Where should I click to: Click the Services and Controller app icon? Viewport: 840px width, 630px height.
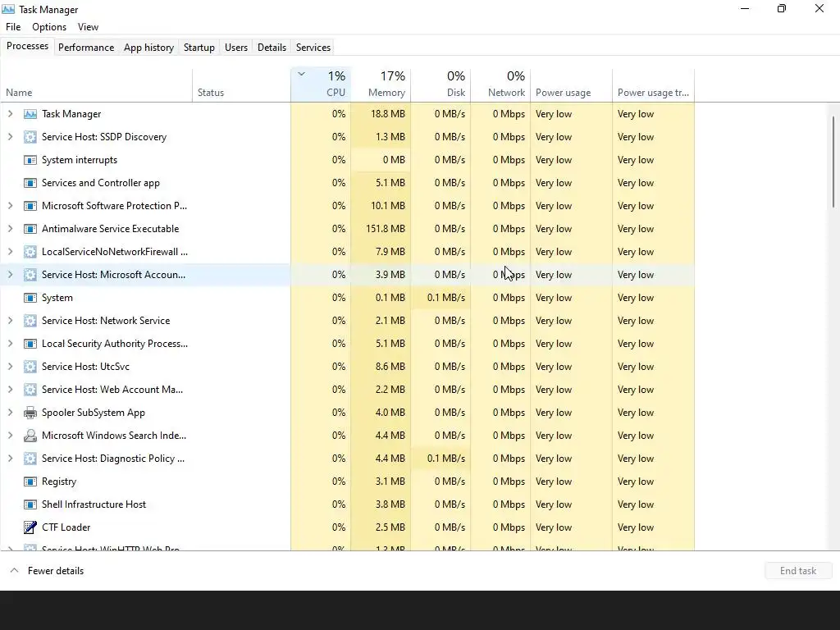pyautogui.click(x=30, y=183)
